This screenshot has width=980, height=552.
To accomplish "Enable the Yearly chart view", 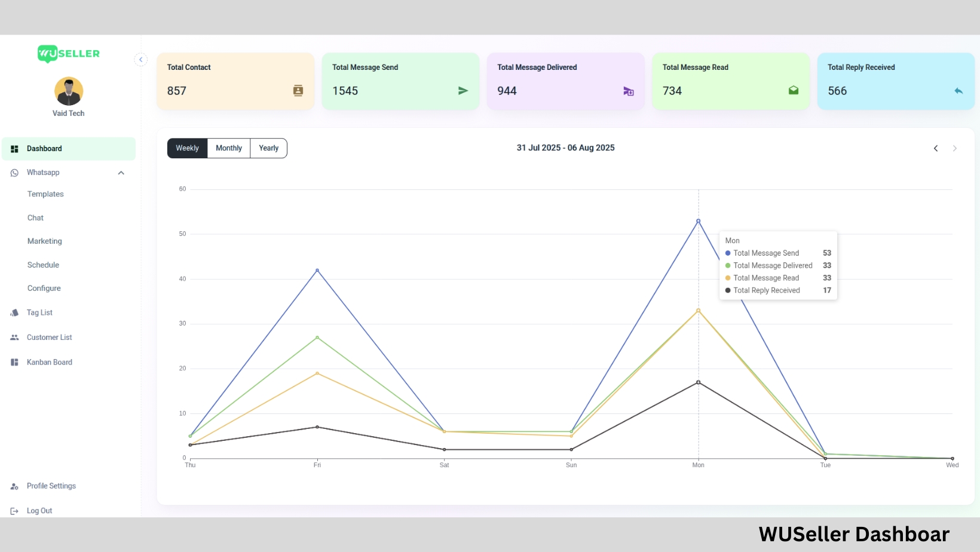I will (x=268, y=148).
